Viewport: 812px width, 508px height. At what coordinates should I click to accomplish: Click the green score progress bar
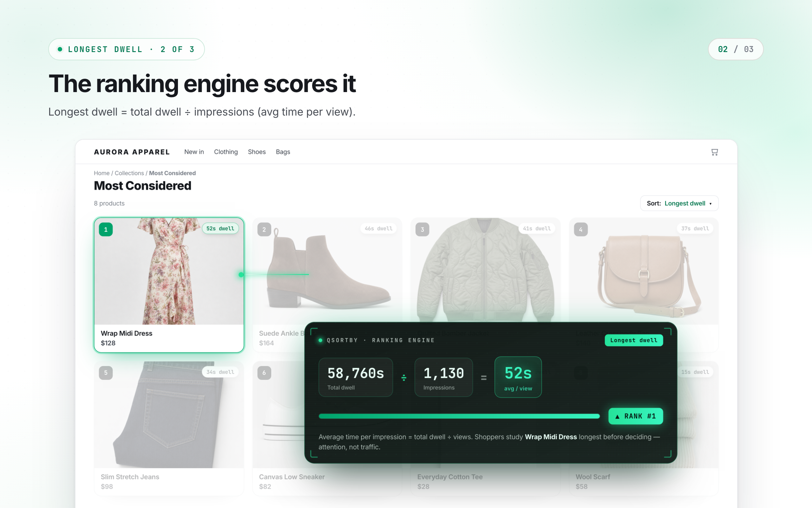click(x=459, y=416)
